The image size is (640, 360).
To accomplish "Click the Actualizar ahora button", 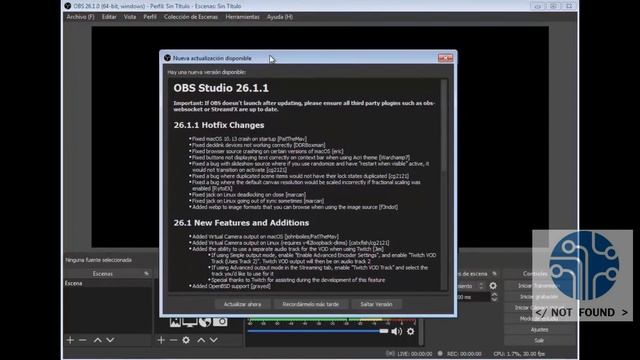I will click(x=242, y=304).
